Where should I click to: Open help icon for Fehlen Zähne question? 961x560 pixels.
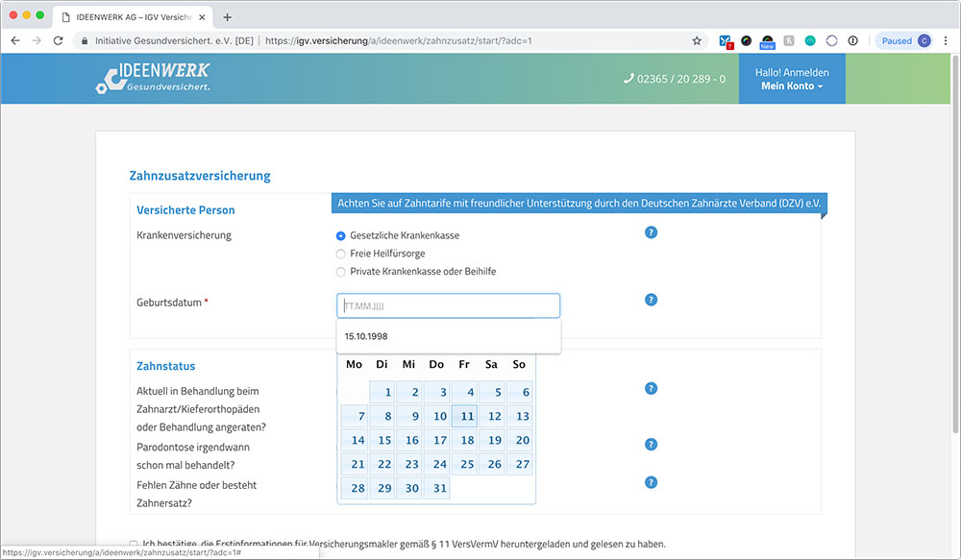tap(651, 482)
